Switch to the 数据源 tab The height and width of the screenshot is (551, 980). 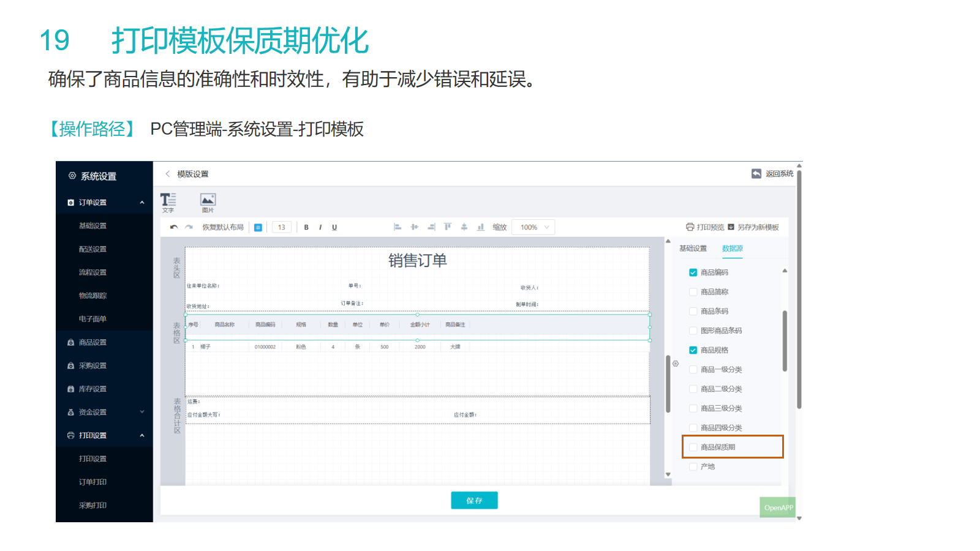tap(733, 249)
